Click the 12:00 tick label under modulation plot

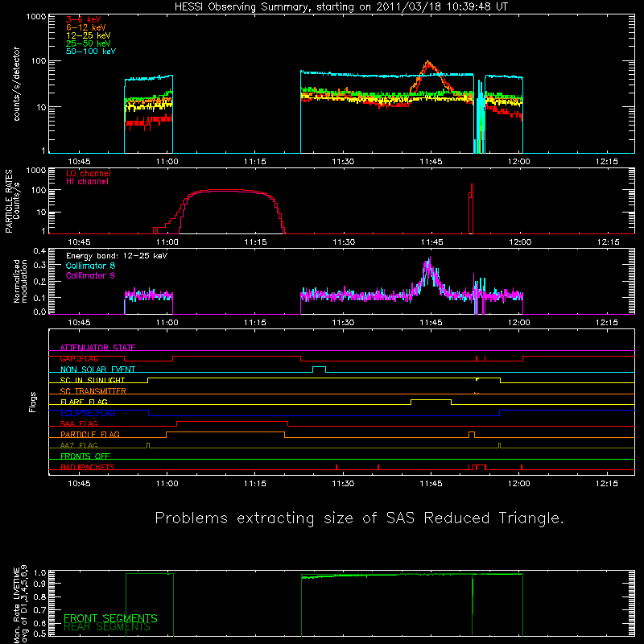click(x=518, y=323)
